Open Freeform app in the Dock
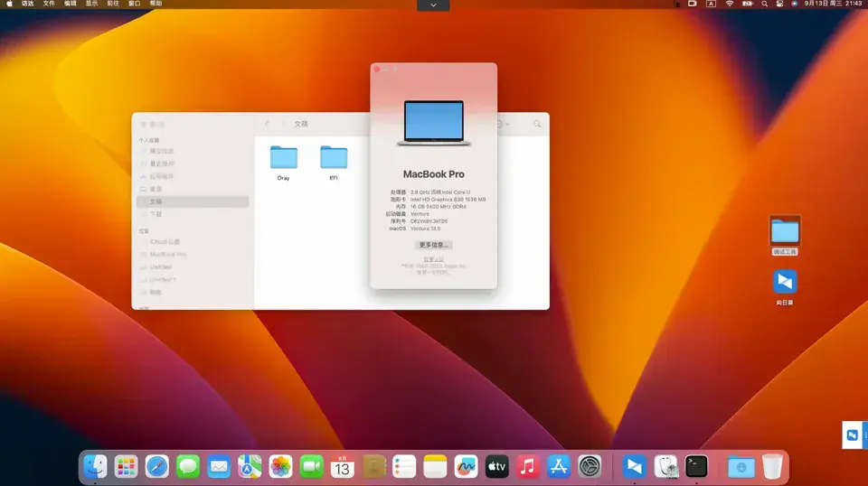This screenshot has width=868, height=486. point(467,467)
